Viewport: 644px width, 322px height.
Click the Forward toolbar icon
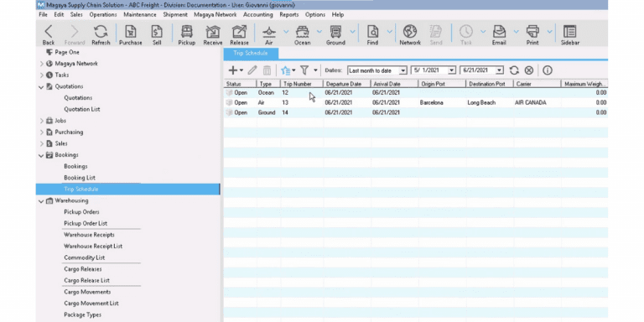(x=75, y=34)
